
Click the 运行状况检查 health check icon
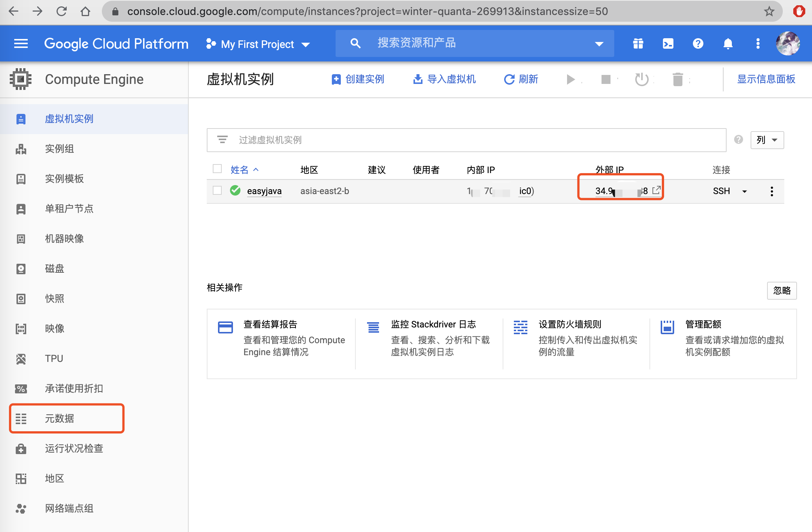tap(21, 448)
